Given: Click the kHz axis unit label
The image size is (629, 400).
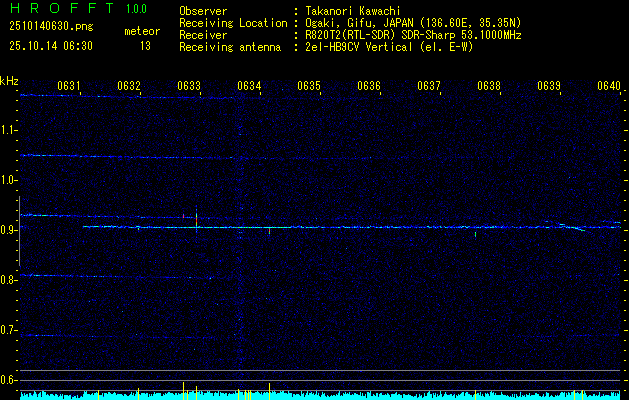Looking at the screenshot, I should (9, 81).
